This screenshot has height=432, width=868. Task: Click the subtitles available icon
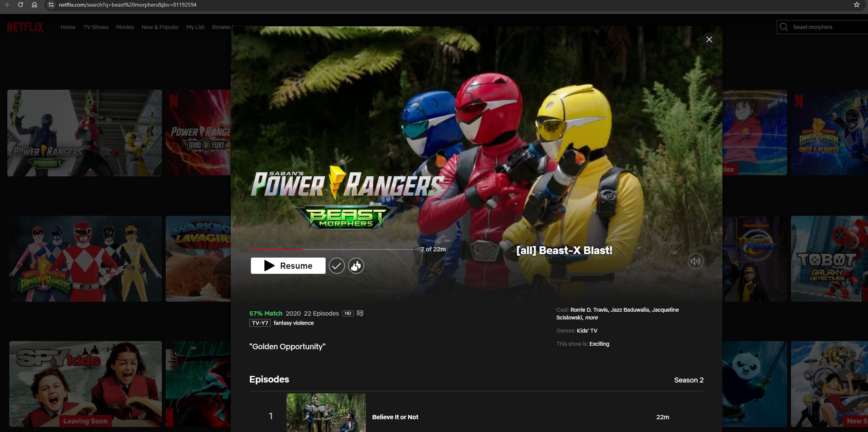(x=360, y=313)
